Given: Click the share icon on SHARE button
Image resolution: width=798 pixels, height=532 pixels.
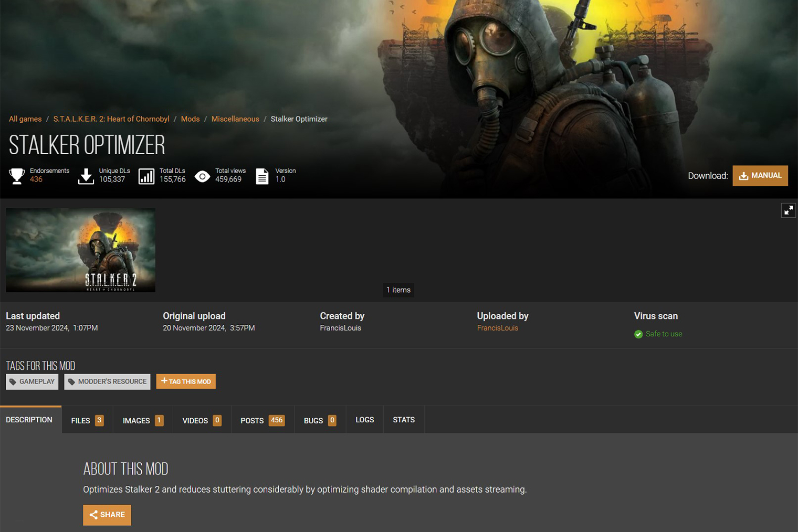Looking at the screenshot, I should click(x=93, y=515).
